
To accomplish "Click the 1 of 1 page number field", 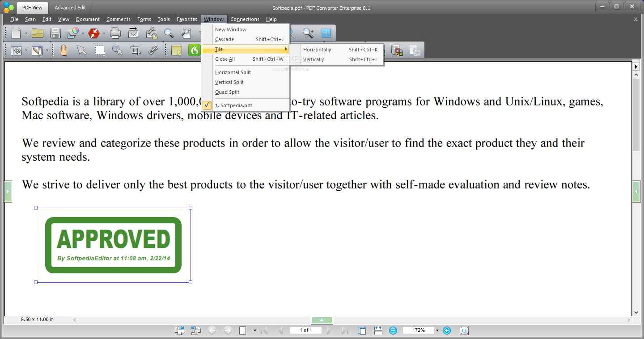I will [x=306, y=331].
